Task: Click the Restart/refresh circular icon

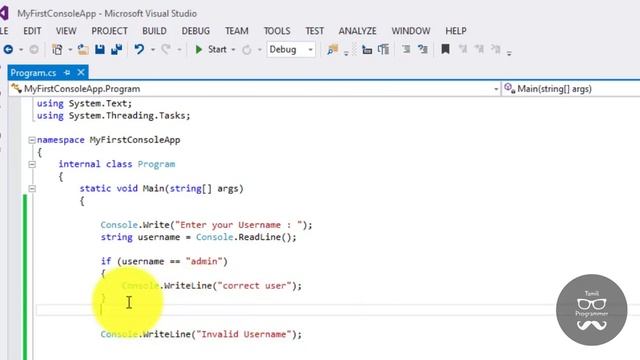Action: pos(247,50)
